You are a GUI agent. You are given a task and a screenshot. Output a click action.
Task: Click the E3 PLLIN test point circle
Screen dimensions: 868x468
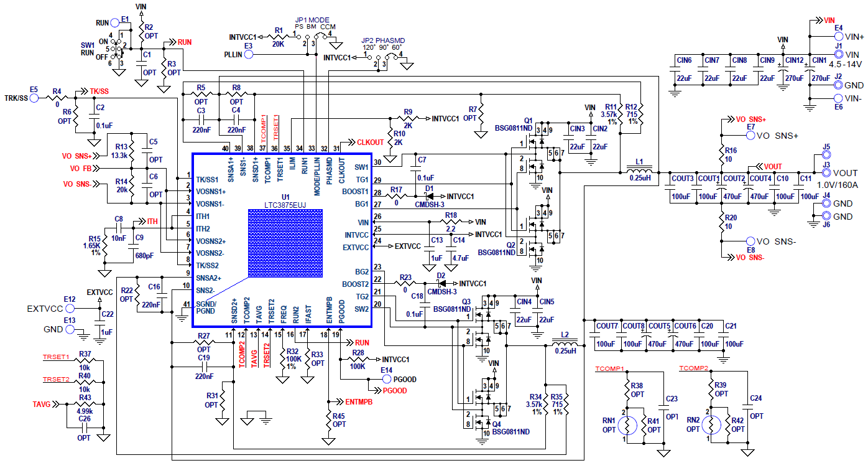(x=249, y=54)
